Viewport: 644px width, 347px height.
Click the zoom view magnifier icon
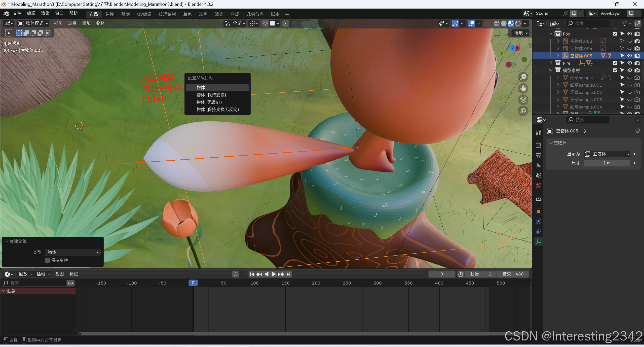523,77
